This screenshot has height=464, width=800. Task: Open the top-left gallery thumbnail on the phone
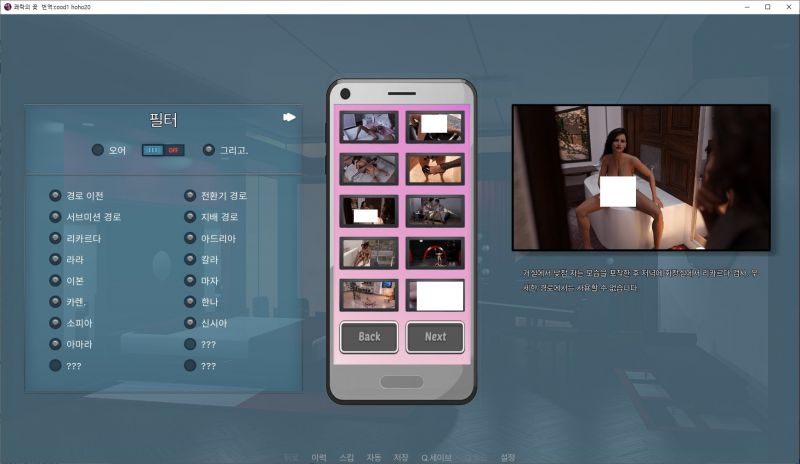[368, 125]
